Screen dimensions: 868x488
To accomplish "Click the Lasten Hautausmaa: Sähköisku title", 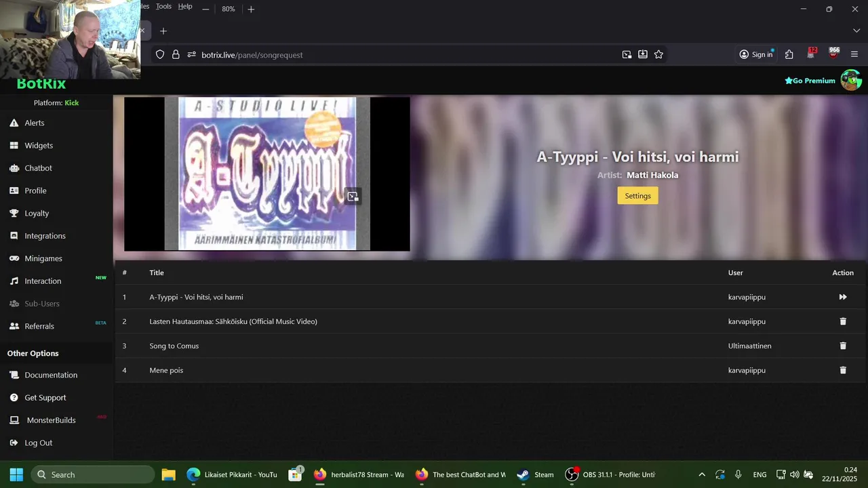I will click(233, 321).
